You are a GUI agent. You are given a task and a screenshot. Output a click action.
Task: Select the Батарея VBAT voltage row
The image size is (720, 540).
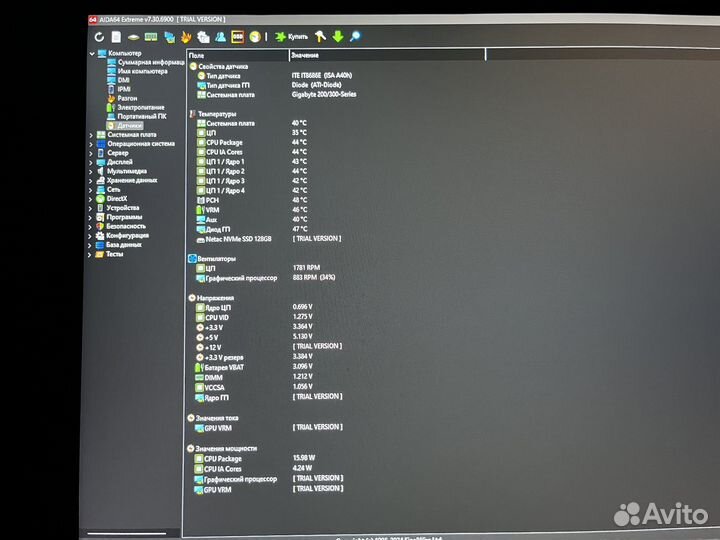click(254, 367)
